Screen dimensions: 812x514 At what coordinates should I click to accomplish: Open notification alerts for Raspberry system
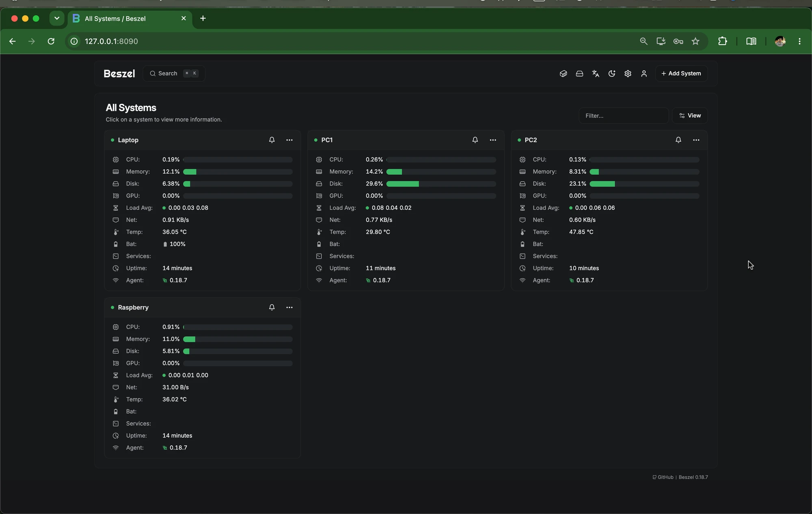tap(272, 308)
